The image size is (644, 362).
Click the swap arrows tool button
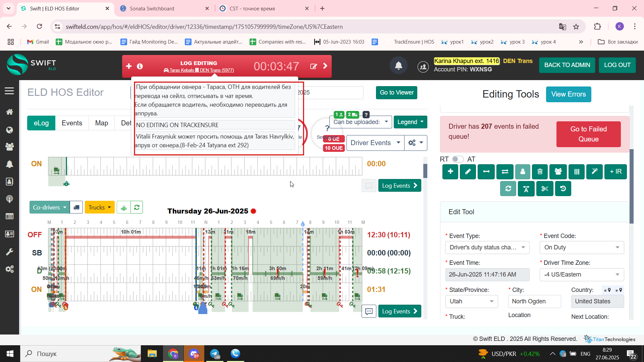pyautogui.click(x=504, y=172)
